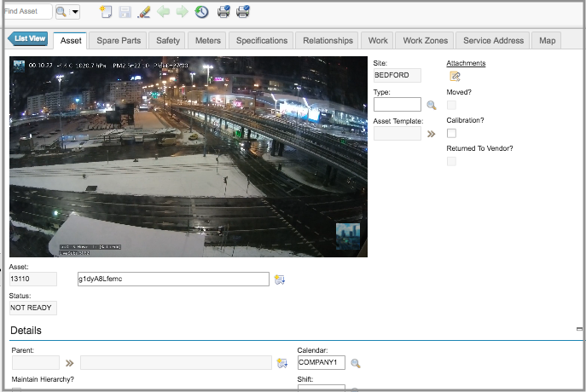Click the Save Asset disk icon
The width and height of the screenshot is (586, 392).
pos(125,12)
